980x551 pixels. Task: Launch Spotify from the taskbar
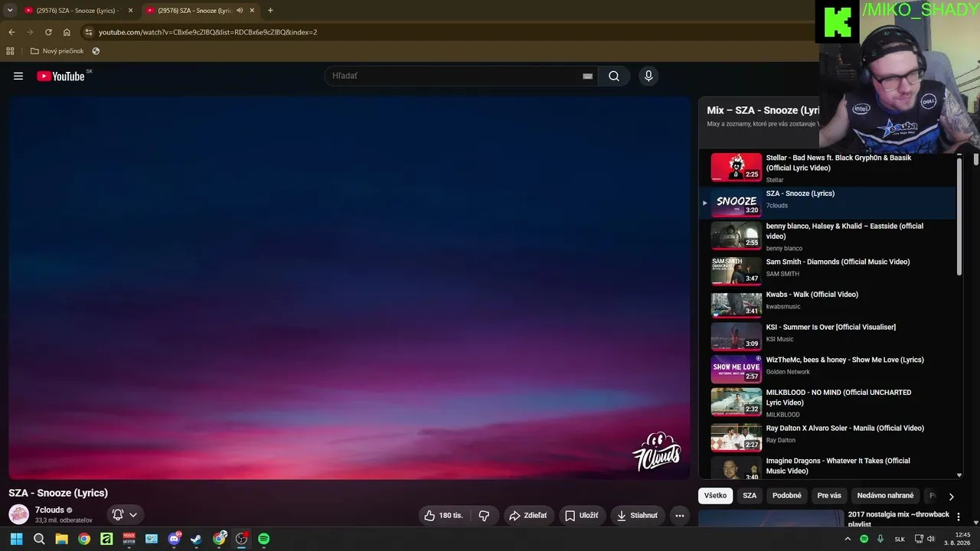(264, 539)
